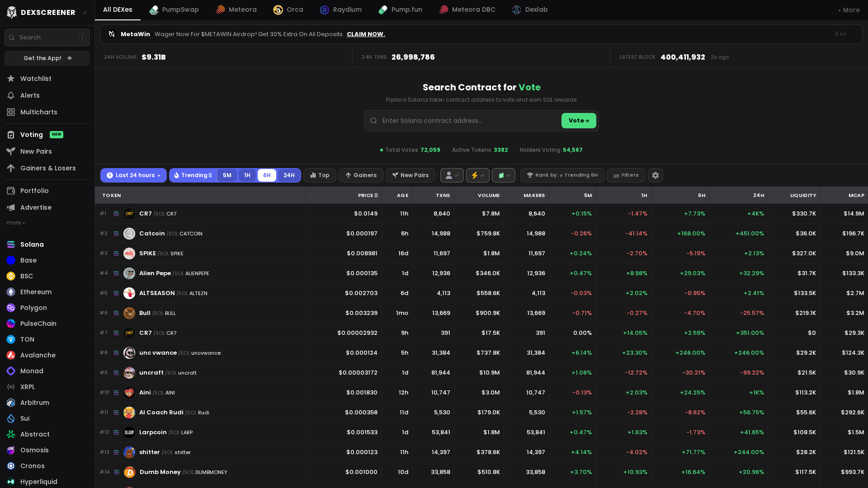This screenshot has height=488, width=868.
Task: Select the Trending filter
Action: 193,175
